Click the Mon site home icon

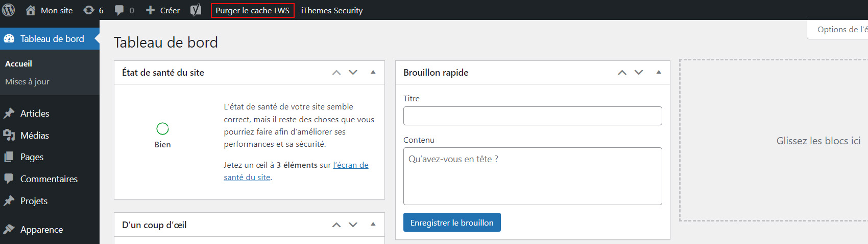31,10
